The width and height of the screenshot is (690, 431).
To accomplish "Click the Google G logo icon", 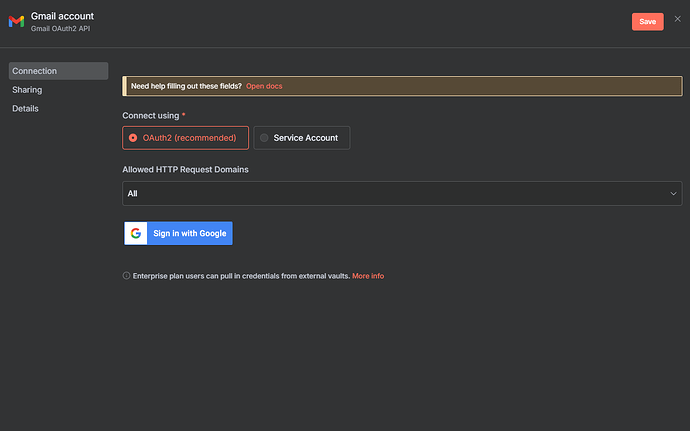I will pos(136,233).
